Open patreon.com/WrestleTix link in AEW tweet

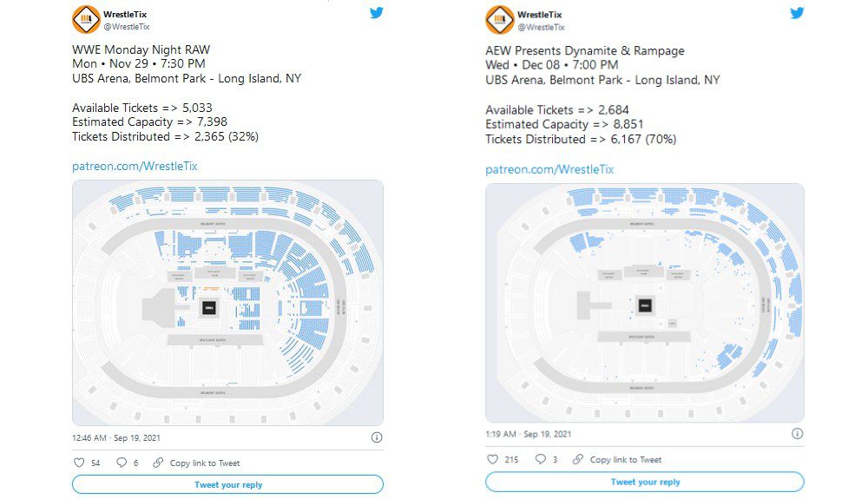point(549,169)
